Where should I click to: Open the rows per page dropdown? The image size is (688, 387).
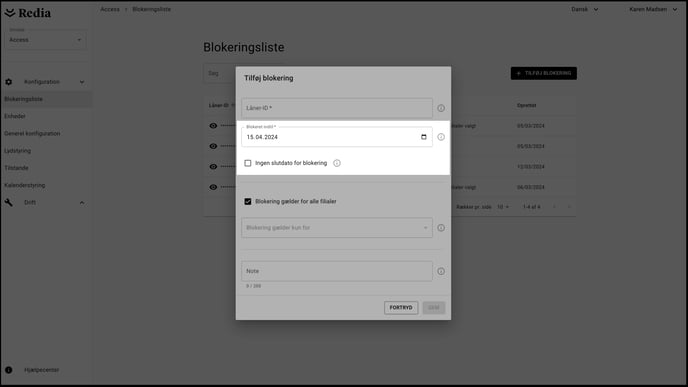point(503,207)
